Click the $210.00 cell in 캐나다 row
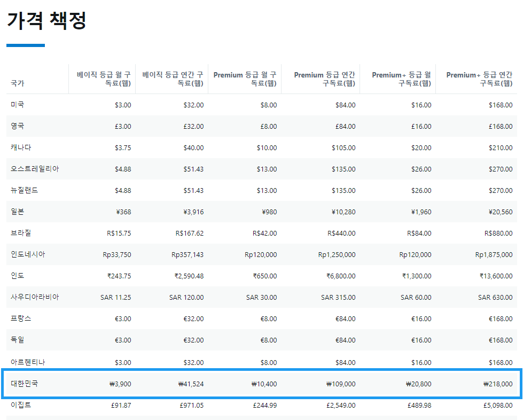Image resolution: width=531 pixels, height=420 pixels. point(501,147)
